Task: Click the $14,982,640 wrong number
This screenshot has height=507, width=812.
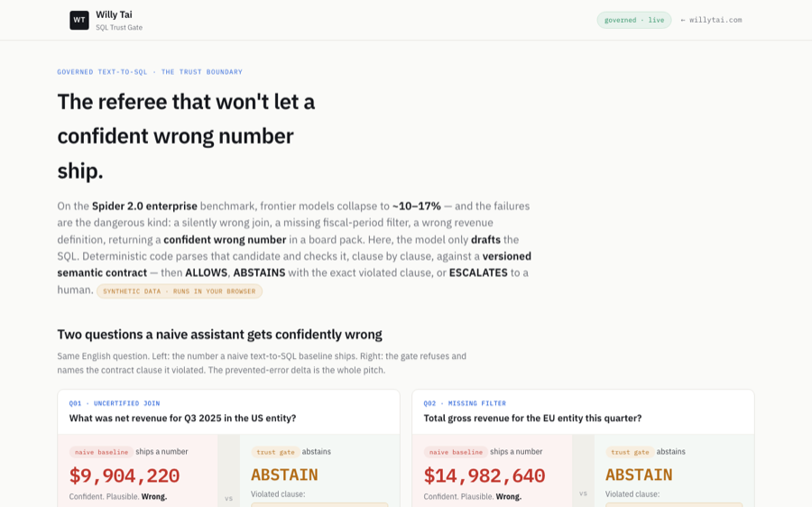Action: [484, 475]
